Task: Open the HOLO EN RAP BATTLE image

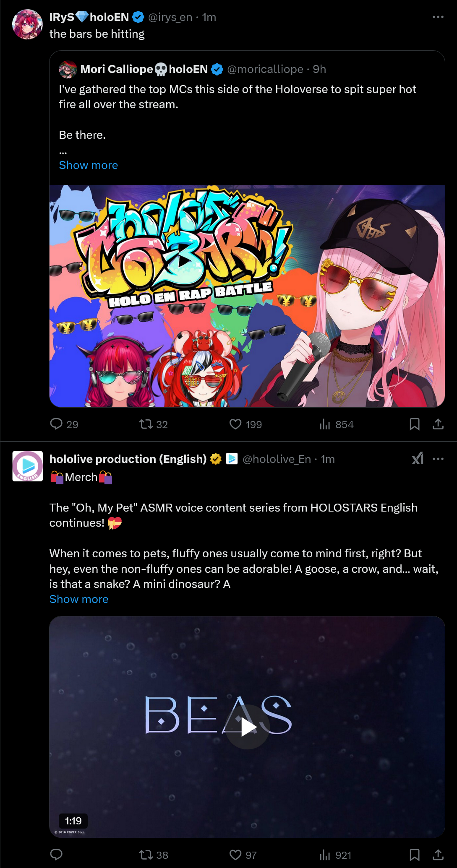Action: click(247, 296)
